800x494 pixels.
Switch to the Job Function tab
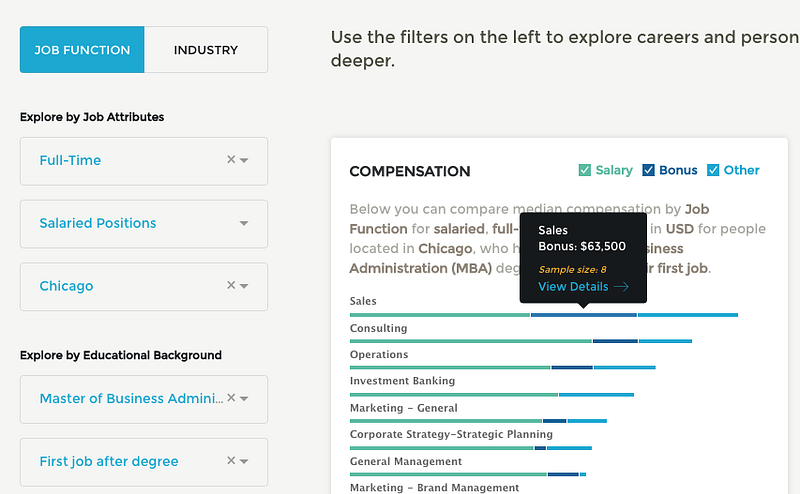82,50
